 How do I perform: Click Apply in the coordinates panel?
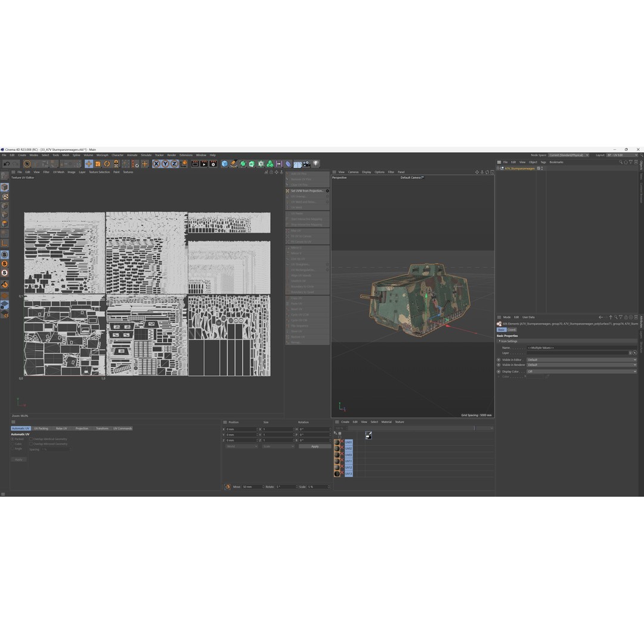[314, 447]
